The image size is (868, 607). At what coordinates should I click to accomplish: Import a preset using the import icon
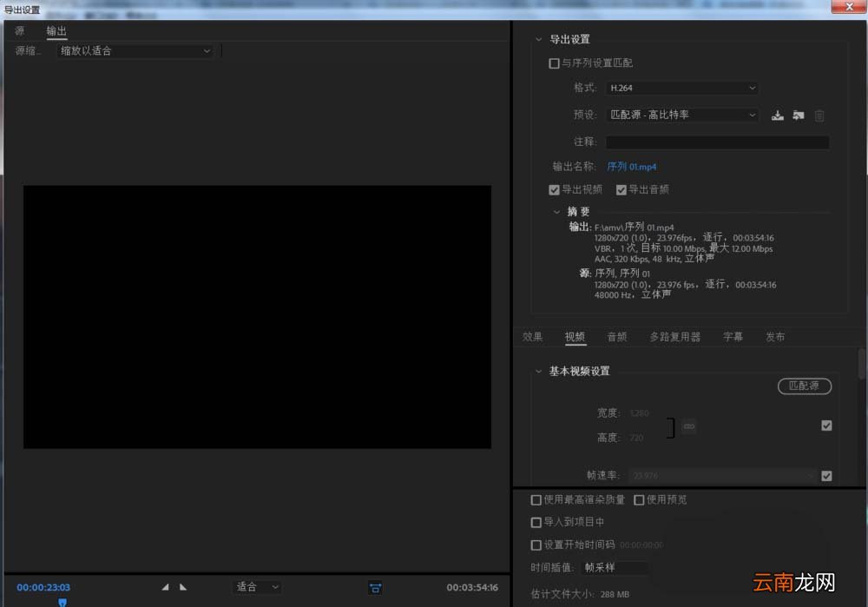[x=799, y=115]
